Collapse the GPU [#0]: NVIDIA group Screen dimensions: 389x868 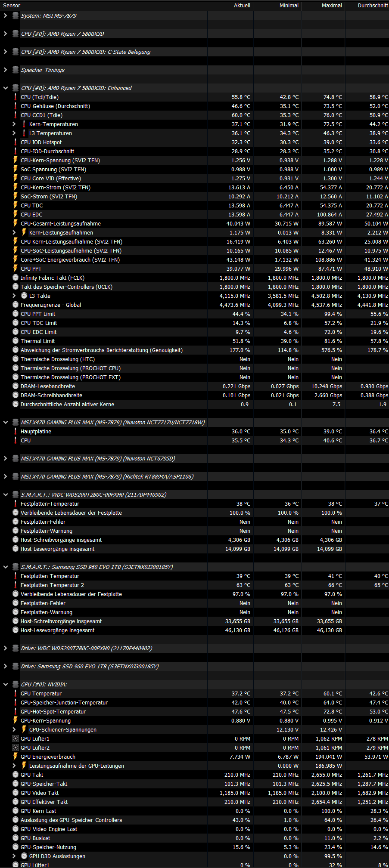5,684
